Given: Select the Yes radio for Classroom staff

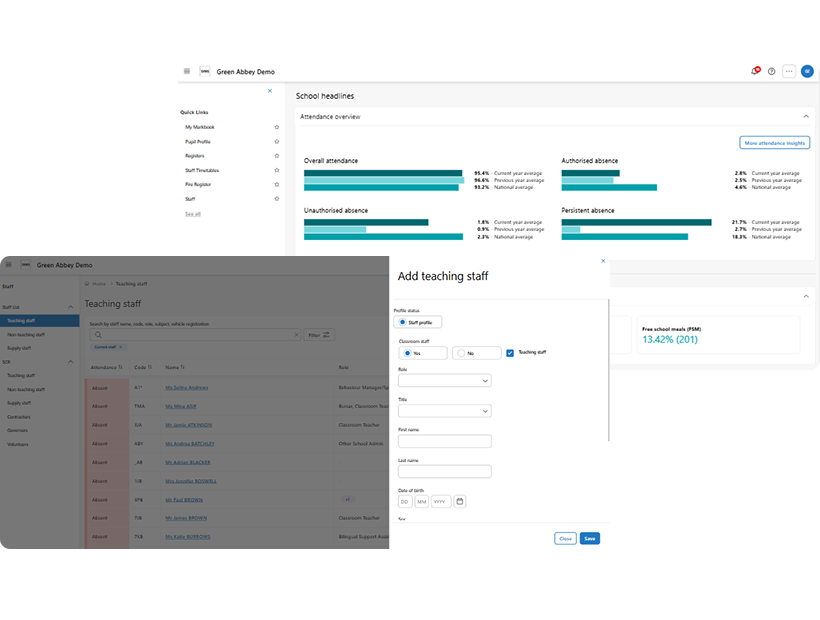Looking at the screenshot, I should pyautogui.click(x=406, y=353).
